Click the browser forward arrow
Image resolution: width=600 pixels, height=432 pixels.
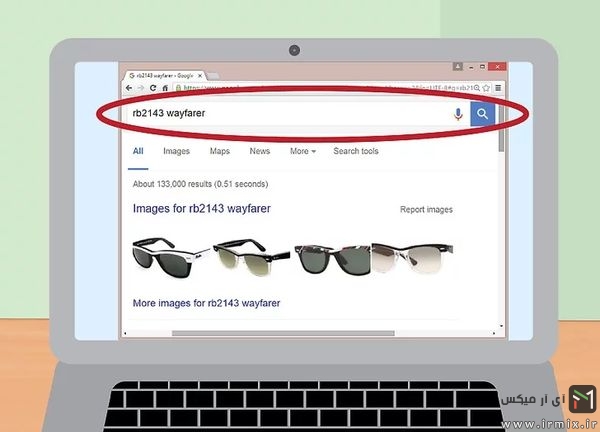(x=141, y=88)
